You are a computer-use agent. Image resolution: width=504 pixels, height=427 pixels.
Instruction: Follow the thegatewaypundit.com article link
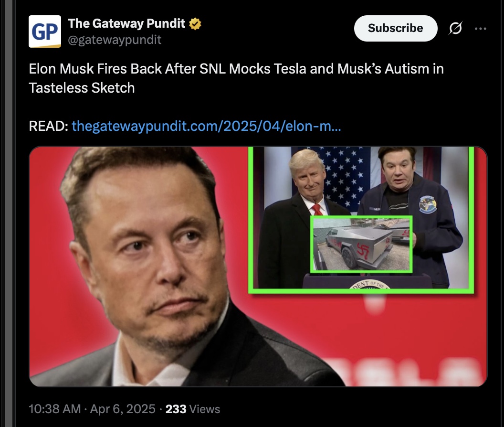[x=206, y=126]
